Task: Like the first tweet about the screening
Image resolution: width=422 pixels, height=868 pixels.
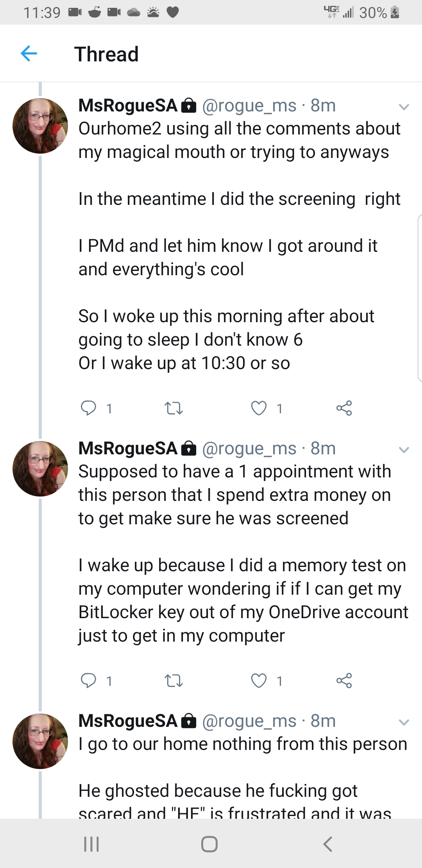Action: (x=259, y=408)
